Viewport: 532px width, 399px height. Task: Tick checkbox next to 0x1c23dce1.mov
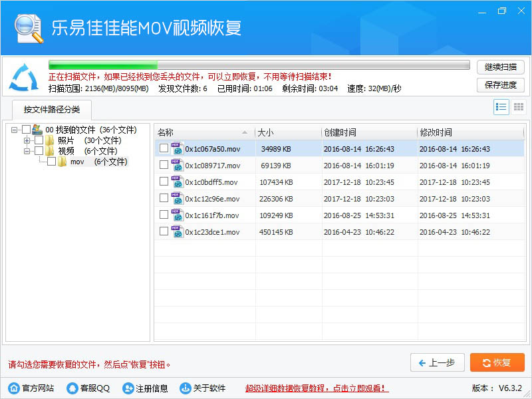coord(164,231)
